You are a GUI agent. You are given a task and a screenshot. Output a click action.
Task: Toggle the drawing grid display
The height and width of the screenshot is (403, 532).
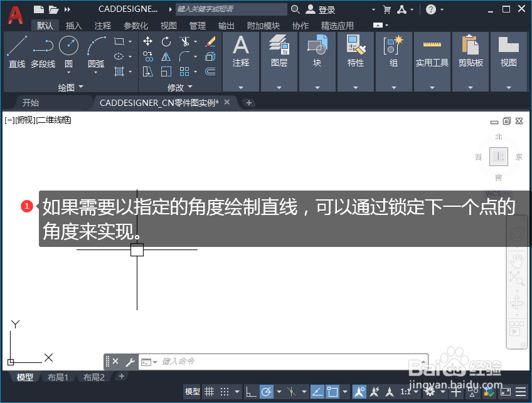[x=210, y=392]
